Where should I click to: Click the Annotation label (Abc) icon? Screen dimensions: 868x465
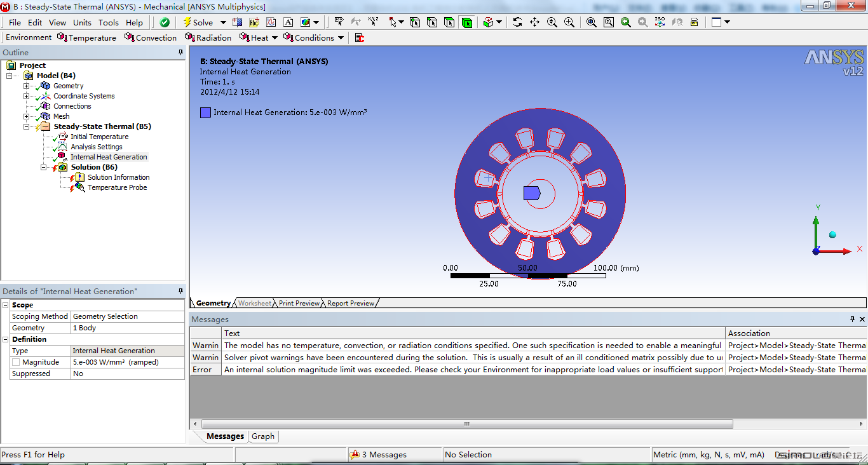pos(254,22)
